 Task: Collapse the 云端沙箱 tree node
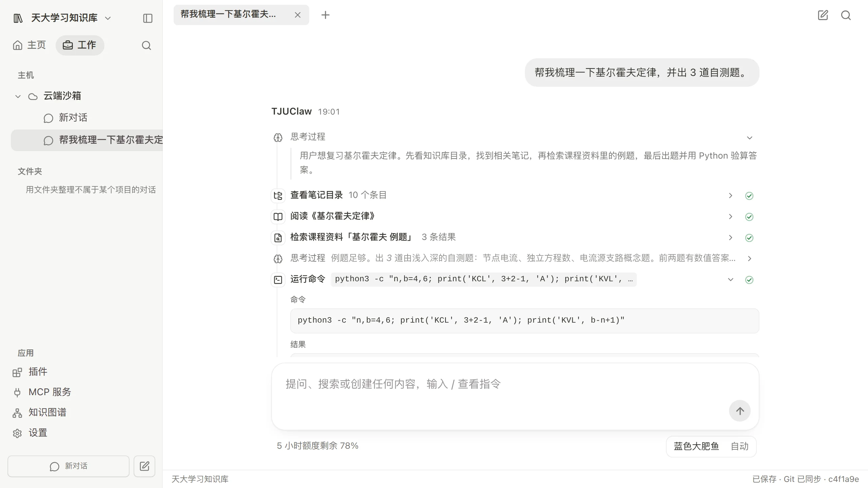(x=18, y=97)
